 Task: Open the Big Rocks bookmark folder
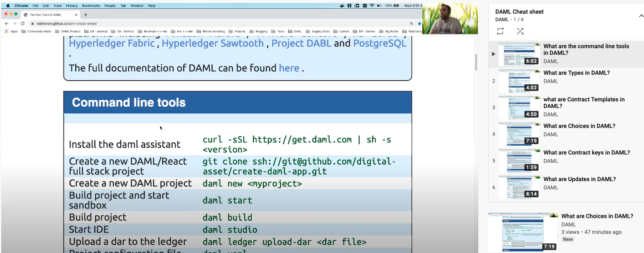(x=389, y=31)
